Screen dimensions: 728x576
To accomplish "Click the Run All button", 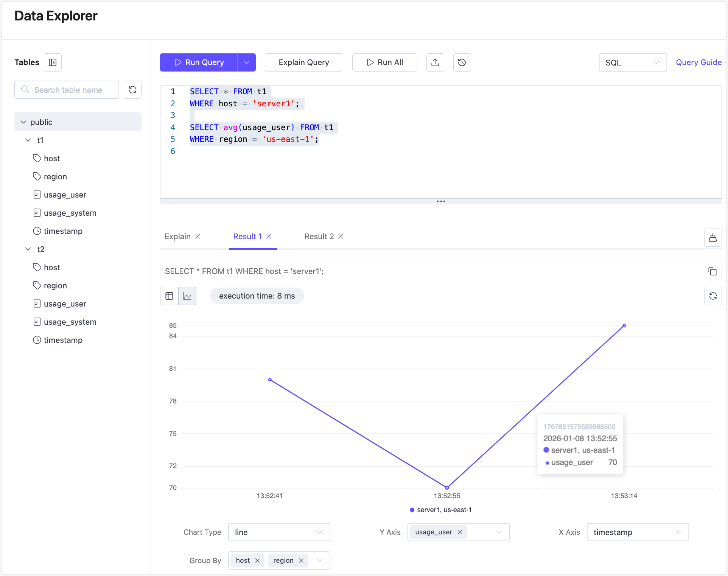I will point(384,62).
